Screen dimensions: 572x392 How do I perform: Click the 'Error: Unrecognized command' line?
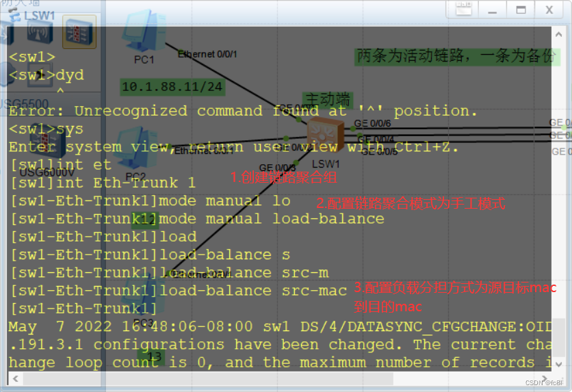click(x=243, y=111)
